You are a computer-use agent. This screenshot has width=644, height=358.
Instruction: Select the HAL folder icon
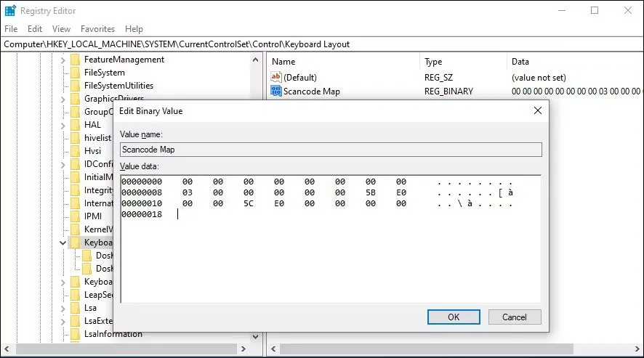point(75,125)
